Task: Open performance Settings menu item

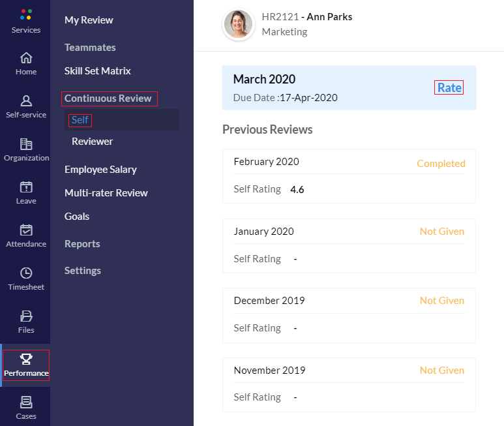Action: (x=83, y=271)
